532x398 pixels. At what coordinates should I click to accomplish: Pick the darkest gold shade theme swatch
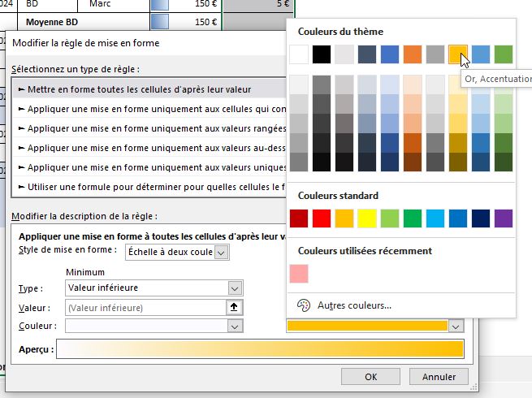pos(458,162)
